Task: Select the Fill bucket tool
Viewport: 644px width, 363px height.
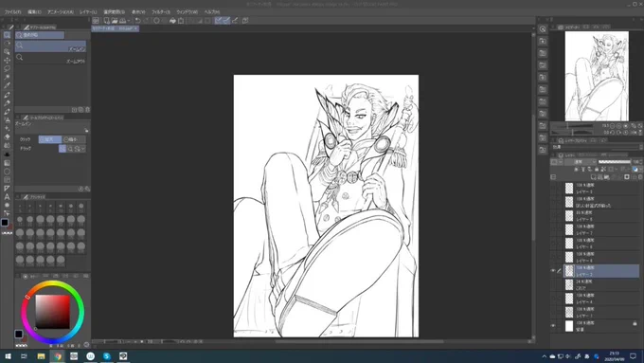Action: (x=7, y=136)
